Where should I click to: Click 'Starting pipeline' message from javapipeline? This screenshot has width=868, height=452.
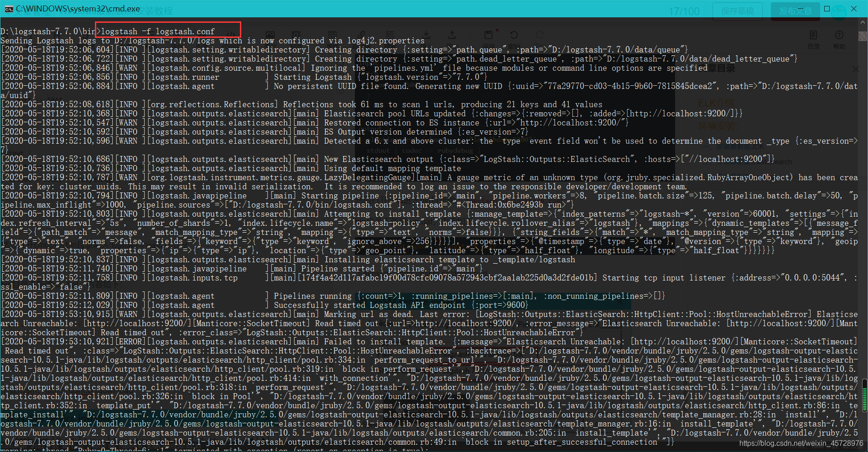coord(340,196)
